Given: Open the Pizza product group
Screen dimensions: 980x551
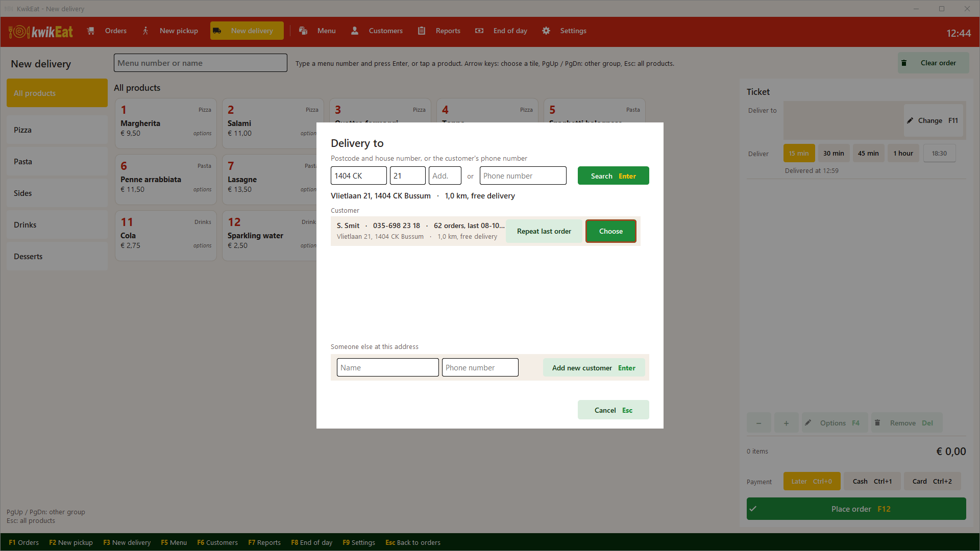Looking at the screenshot, I should (57, 130).
